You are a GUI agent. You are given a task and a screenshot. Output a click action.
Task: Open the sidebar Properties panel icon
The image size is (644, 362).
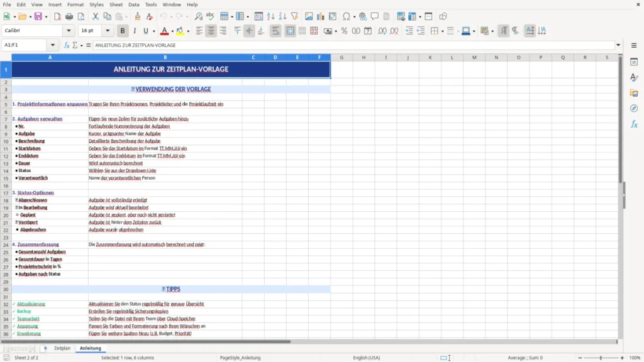pyautogui.click(x=634, y=62)
